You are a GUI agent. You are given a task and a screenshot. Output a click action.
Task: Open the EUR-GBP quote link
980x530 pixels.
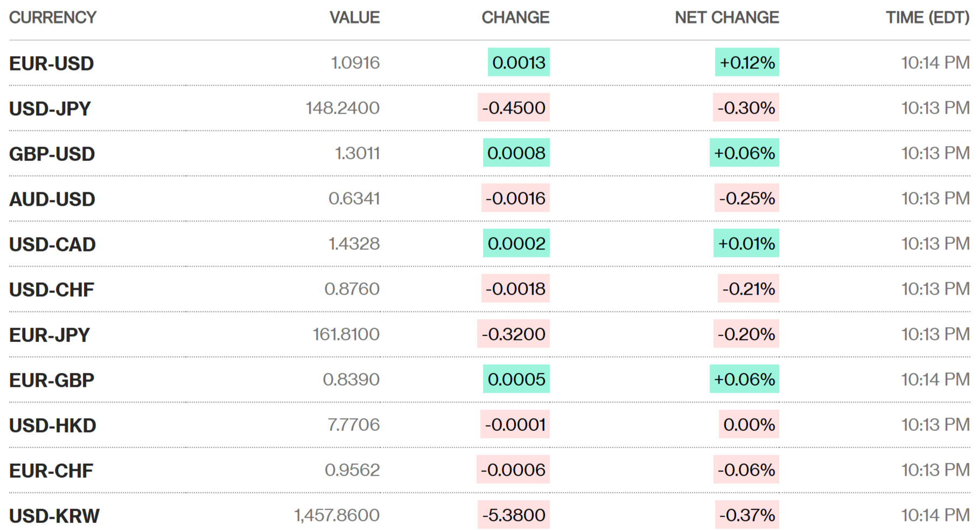[52, 380]
